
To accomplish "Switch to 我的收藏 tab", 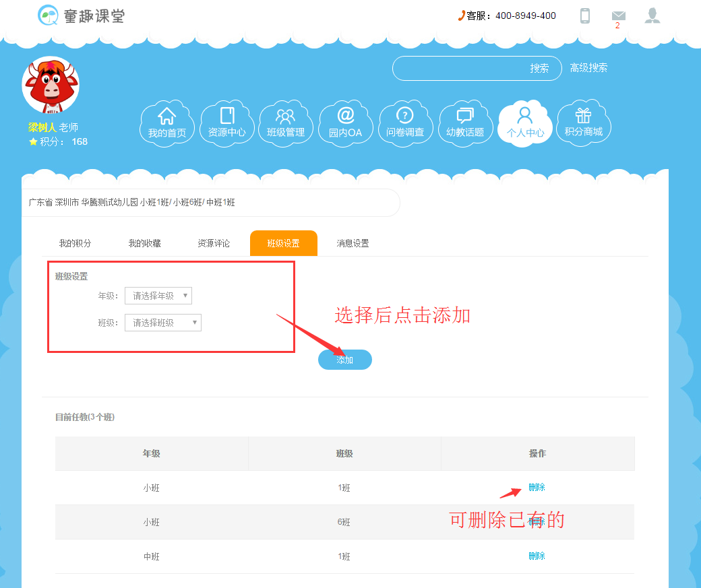I will (145, 243).
